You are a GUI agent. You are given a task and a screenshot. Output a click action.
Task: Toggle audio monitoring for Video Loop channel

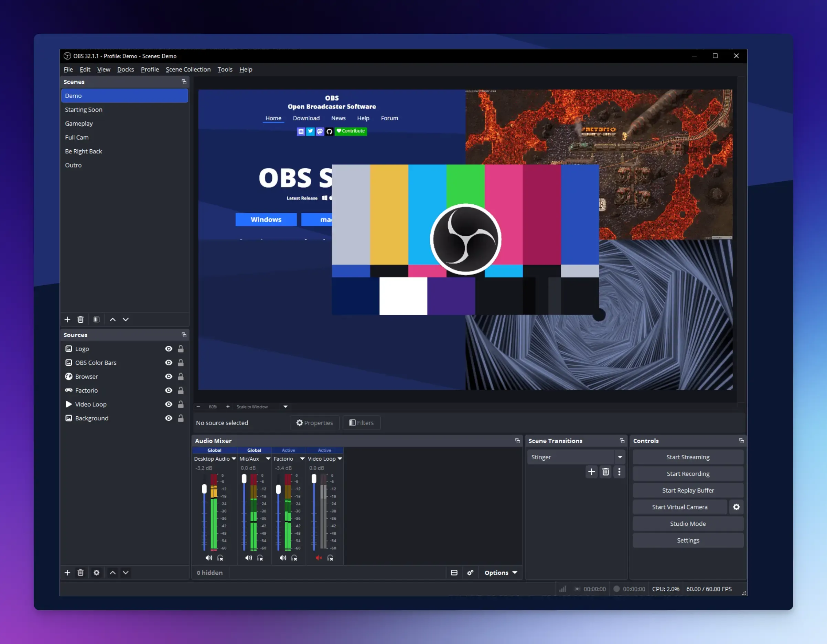pos(330,558)
